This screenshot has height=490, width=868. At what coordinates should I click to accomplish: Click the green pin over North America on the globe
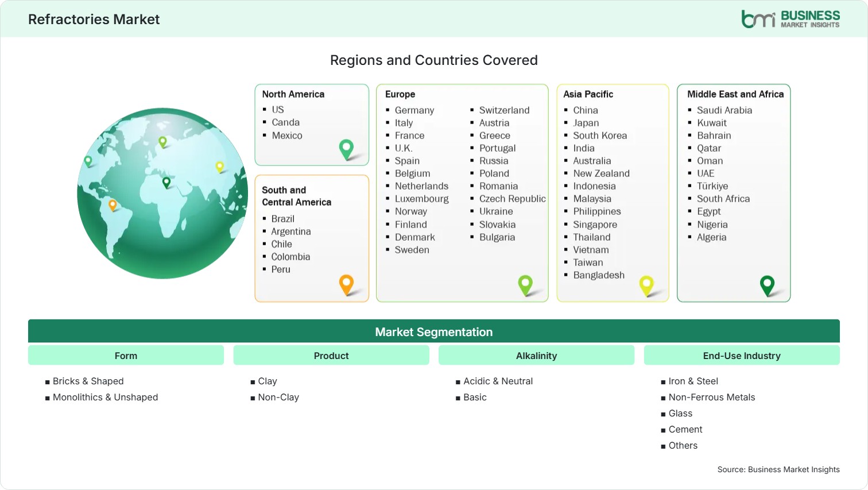pyautogui.click(x=88, y=161)
